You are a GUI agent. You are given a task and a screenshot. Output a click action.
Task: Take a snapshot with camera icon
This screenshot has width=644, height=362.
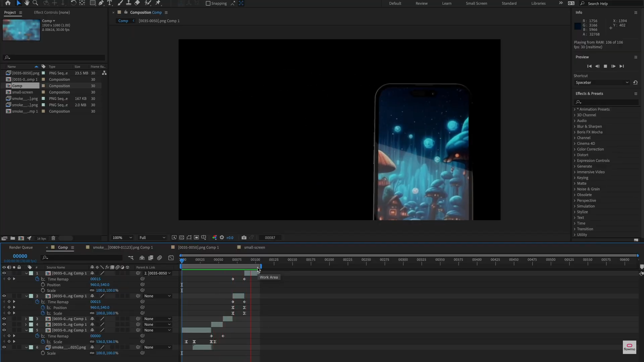pyautogui.click(x=244, y=238)
